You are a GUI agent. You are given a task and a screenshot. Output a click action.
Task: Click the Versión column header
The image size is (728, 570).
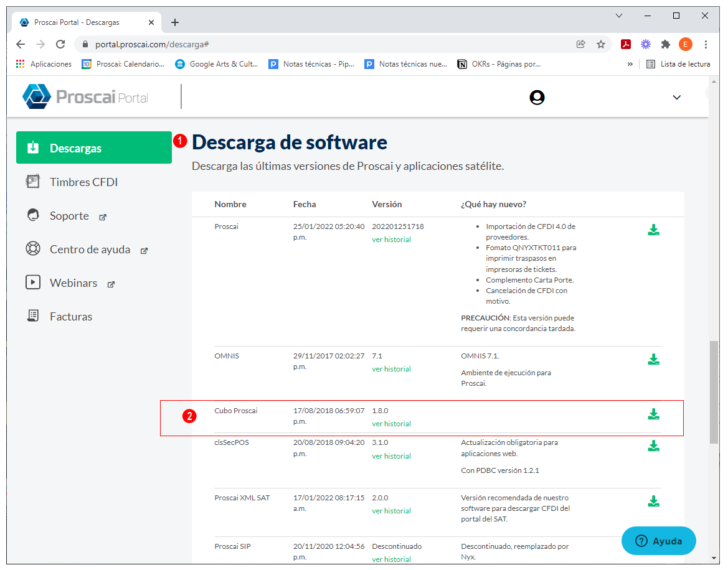[x=387, y=204]
